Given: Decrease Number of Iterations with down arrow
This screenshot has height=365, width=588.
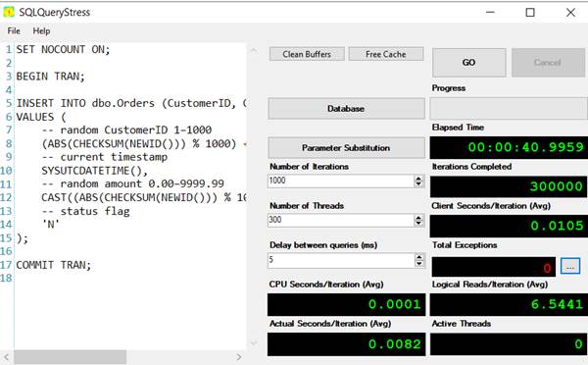Looking at the screenshot, I should click(x=418, y=183).
